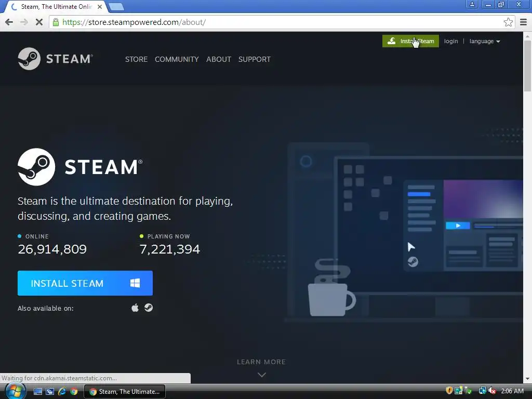Image resolution: width=532 pixels, height=399 pixels.
Task: Click the security shield tray icon
Action: point(449,391)
